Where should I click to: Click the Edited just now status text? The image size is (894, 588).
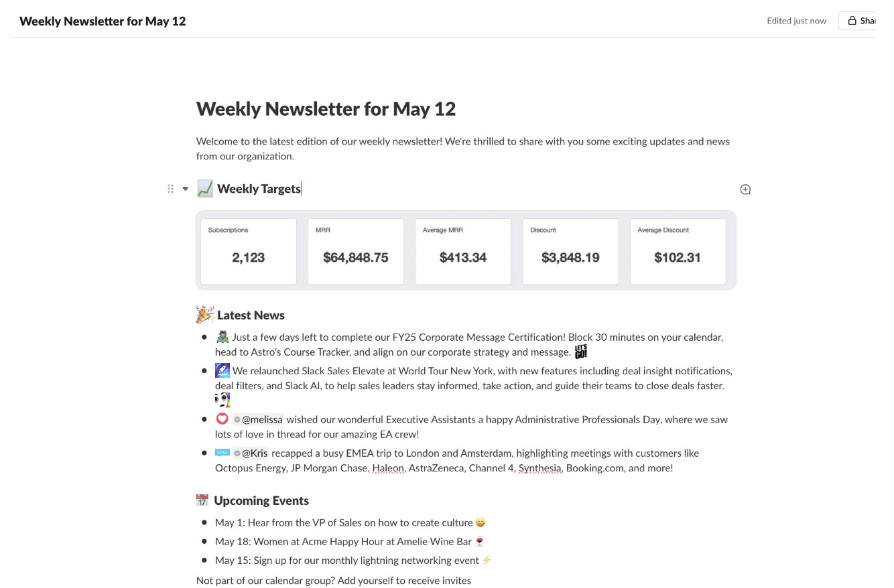coord(797,21)
